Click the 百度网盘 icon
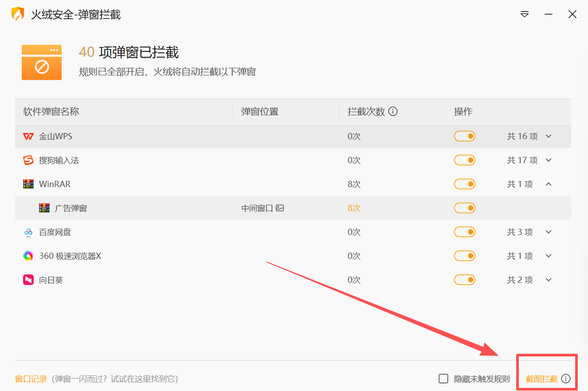This screenshot has height=391, width=588. pyautogui.click(x=28, y=232)
